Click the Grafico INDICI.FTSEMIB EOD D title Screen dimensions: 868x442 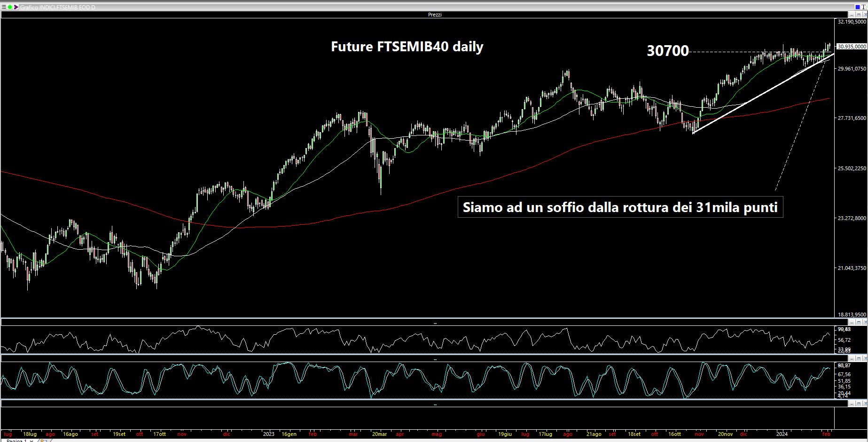pos(57,7)
